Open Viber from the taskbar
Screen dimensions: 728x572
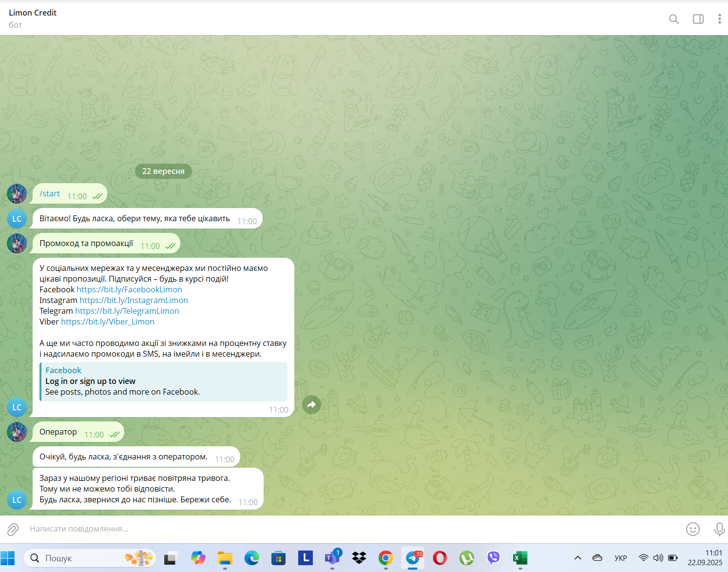(x=493, y=558)
